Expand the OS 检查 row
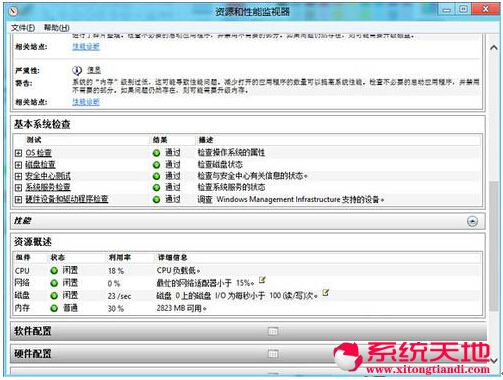503x380 pixels. (18, 153)
